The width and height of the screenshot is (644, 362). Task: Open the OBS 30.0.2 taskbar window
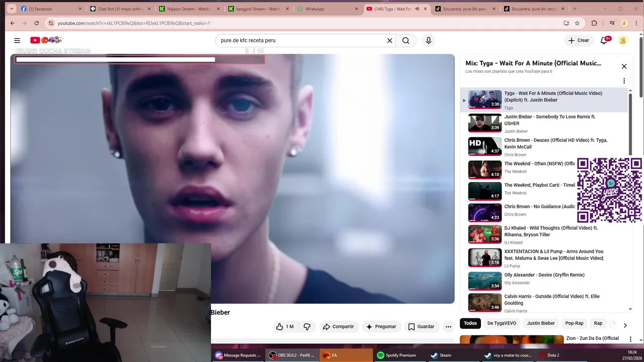pos(292,355)
